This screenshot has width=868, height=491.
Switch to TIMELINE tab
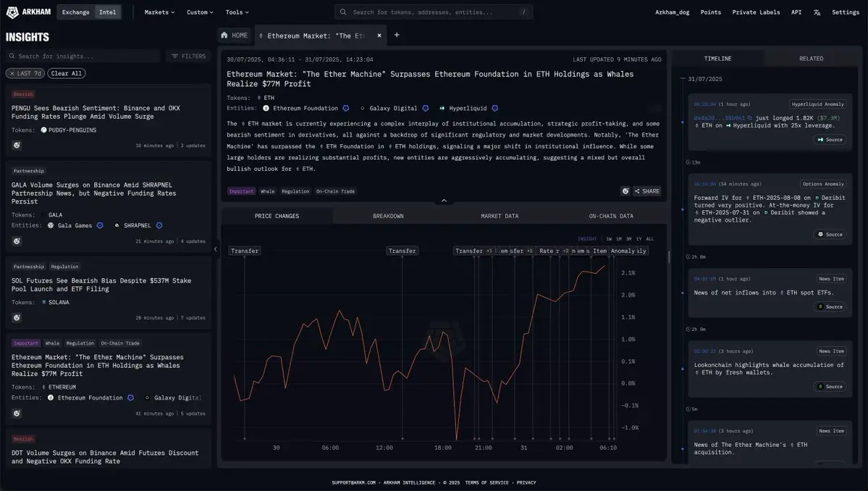(717, 59)
